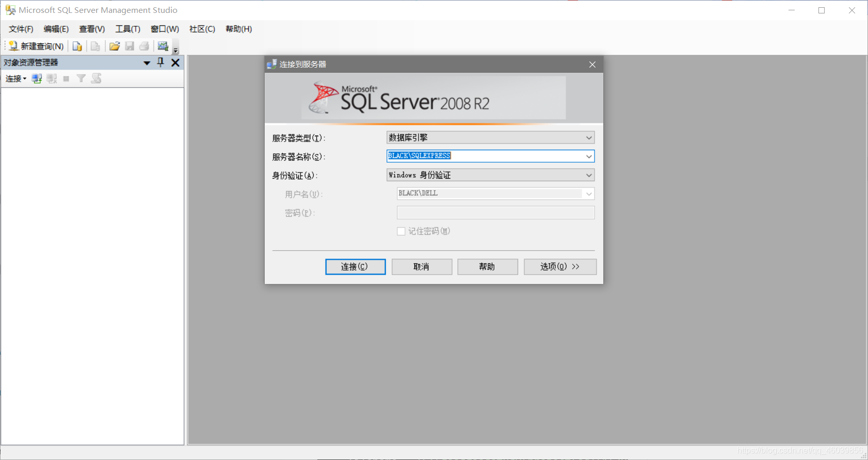
Task: Click the 连接到服务器 dialog title icon
Action: (x=272, y=64)
